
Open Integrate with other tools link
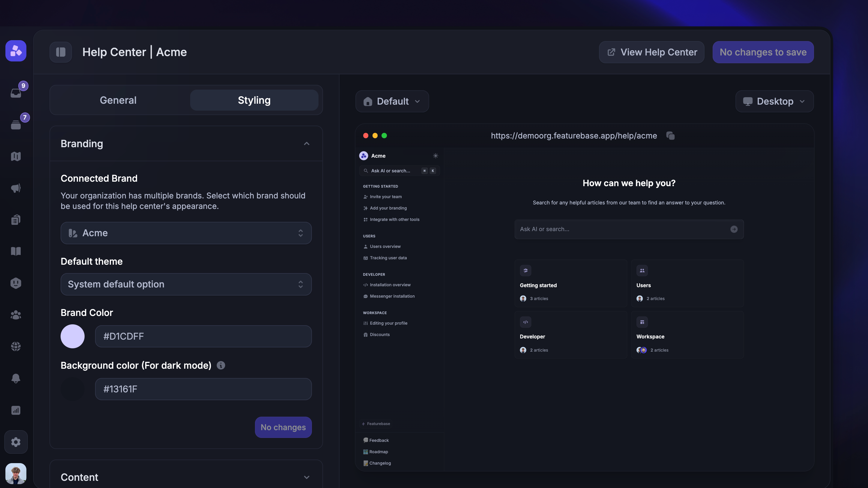pyautogui.click(x=391, y=220)
